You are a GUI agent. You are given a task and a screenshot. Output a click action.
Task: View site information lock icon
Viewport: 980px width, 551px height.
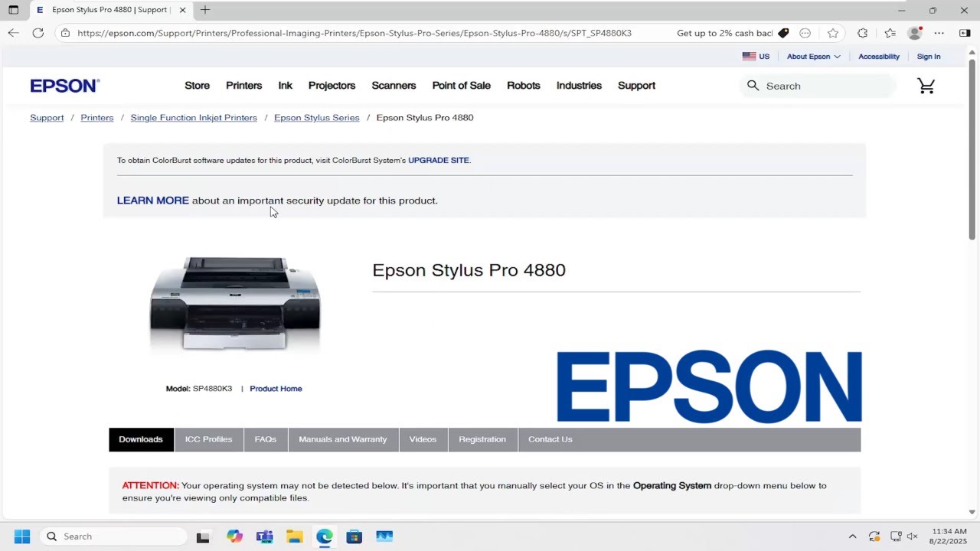(x=65, y=33)
